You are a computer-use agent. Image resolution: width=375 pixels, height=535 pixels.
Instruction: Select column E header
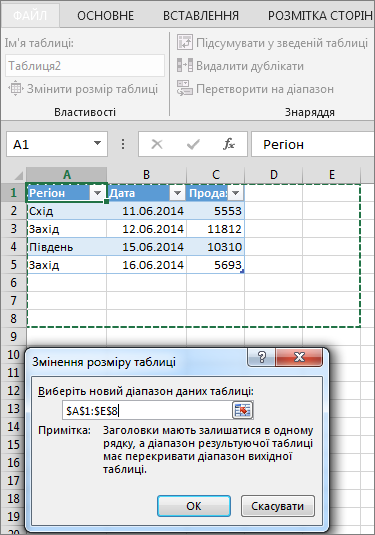click(x=331, y=175)
